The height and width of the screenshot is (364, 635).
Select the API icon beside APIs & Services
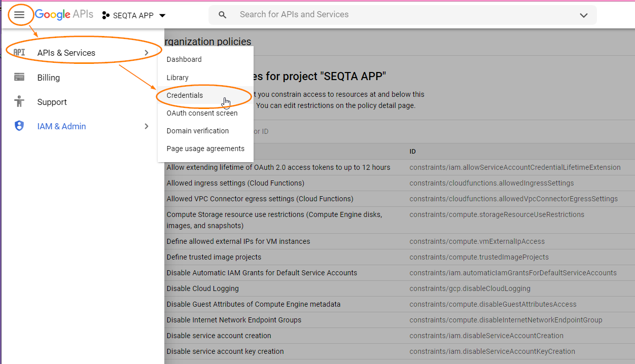tap(19, 52)
